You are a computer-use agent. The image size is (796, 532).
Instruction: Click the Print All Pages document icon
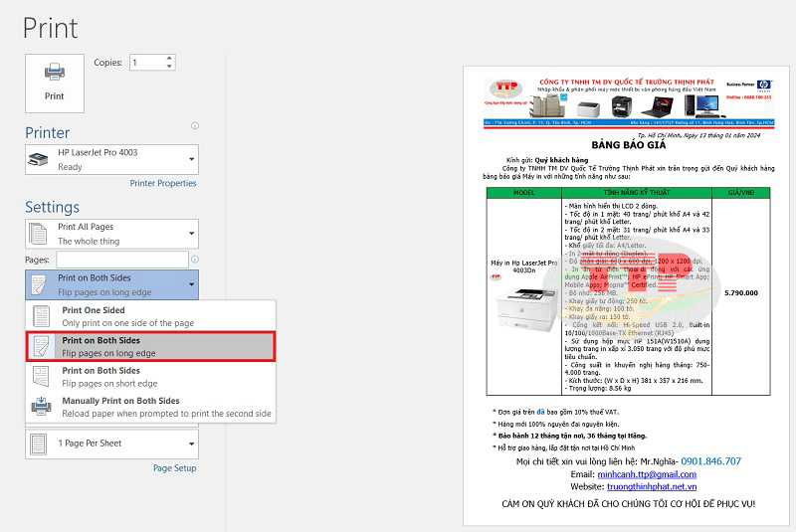[x=38, y=234]
